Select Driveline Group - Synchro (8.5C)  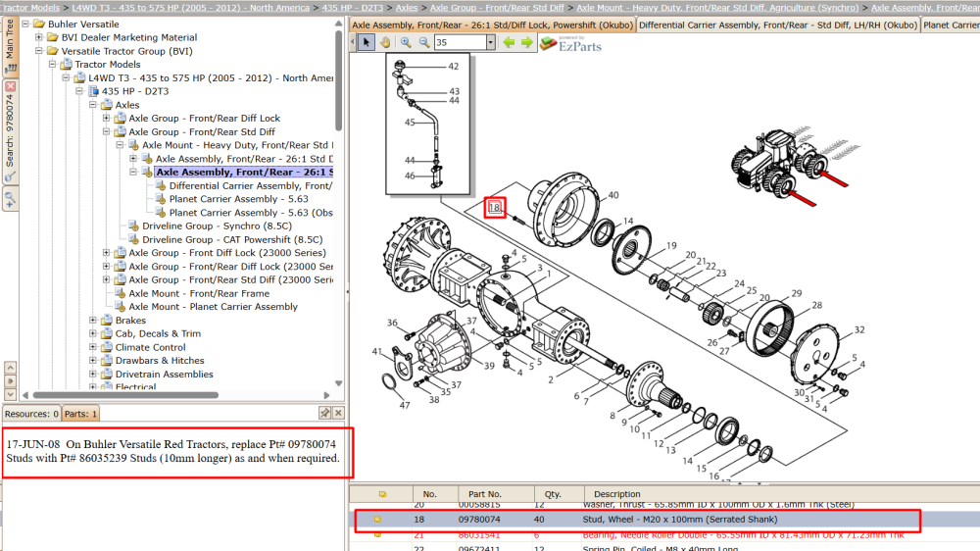(x=217, y=225)
